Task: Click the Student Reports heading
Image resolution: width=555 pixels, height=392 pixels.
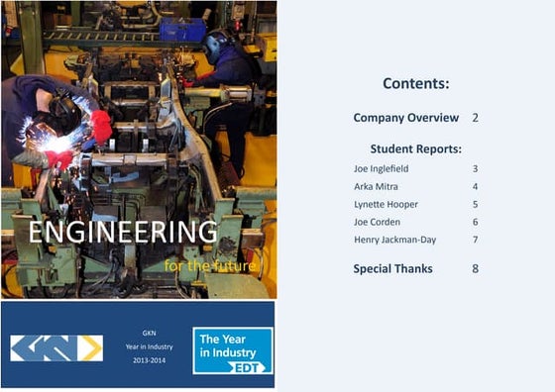Action: pyautogui.click(x=416, y=148)
